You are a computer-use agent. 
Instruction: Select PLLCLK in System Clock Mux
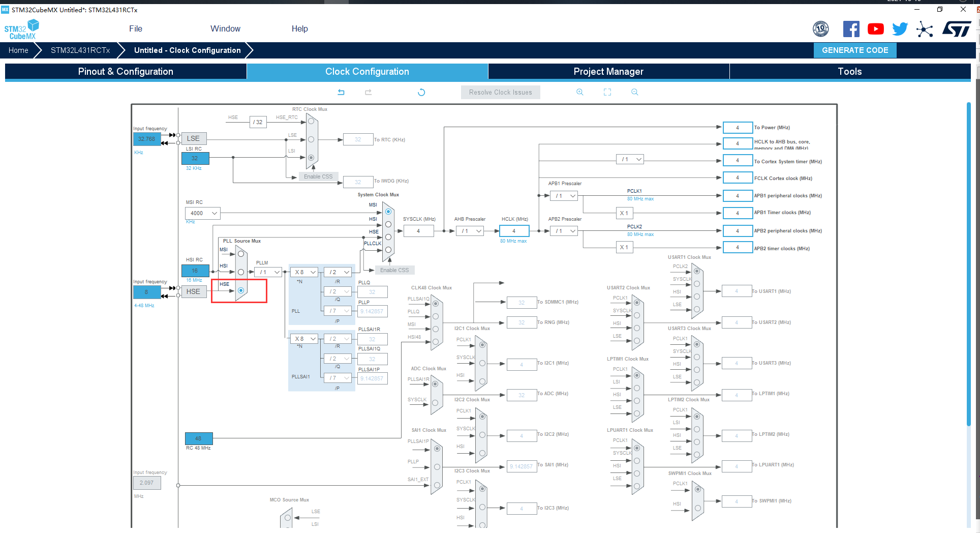click(388, 250)
